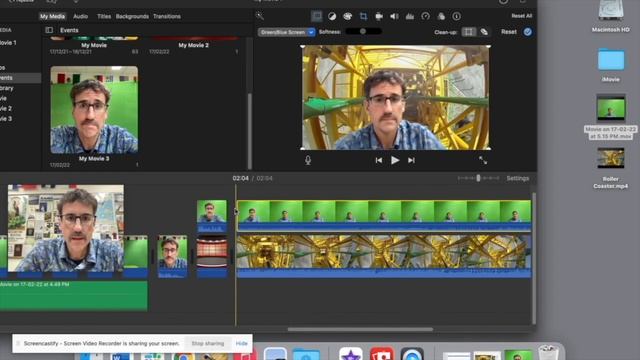The image size is (640, 360).
Task: Switch to the Audio tab
Action: [80, 16]
